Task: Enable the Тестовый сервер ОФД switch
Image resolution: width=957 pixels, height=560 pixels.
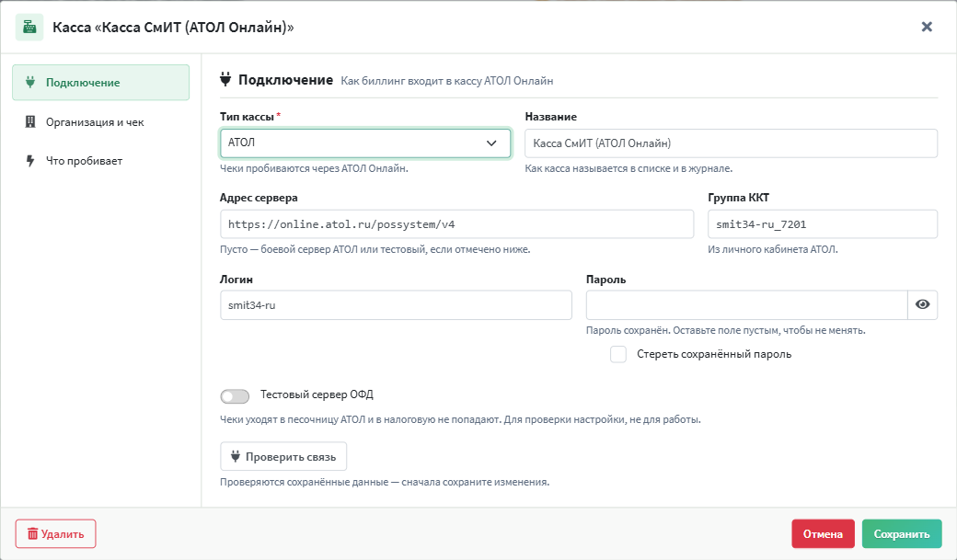Action: pos(235,396)
